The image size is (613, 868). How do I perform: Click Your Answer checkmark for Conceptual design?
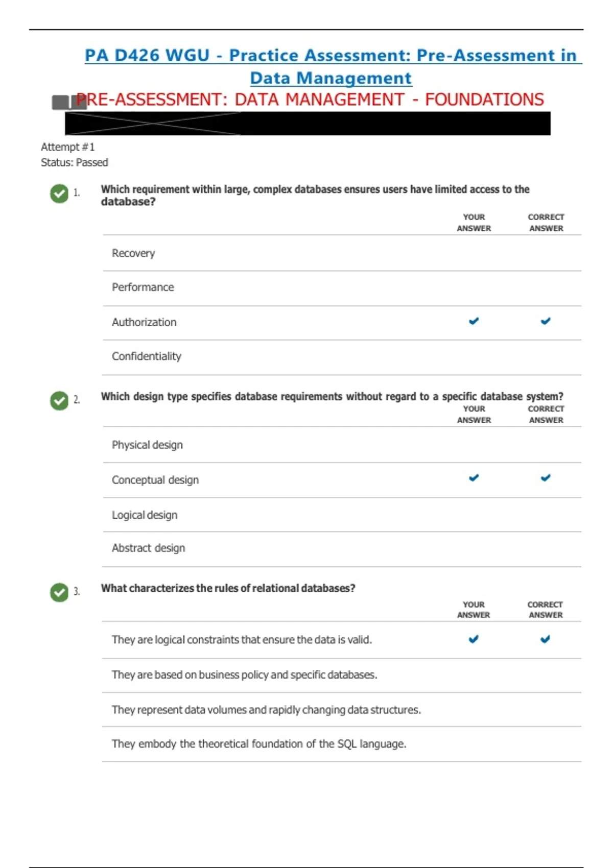pyautogui.click(x=474, y=478)
